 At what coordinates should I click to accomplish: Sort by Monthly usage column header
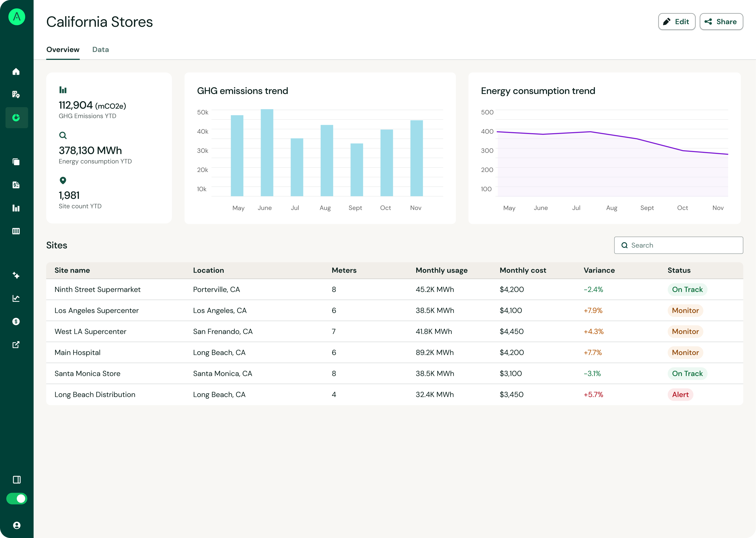pos(442,270)
